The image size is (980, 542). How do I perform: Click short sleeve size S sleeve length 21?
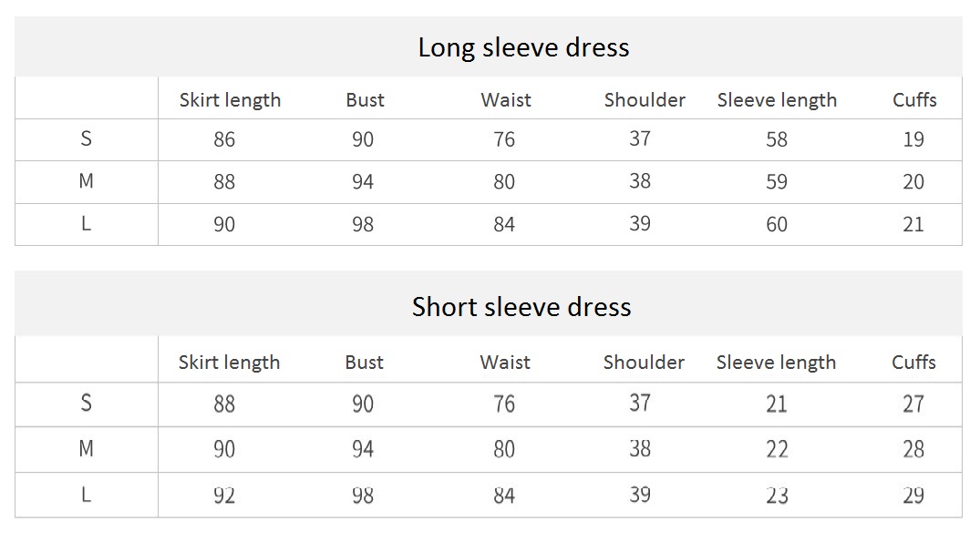click(777, 404)
